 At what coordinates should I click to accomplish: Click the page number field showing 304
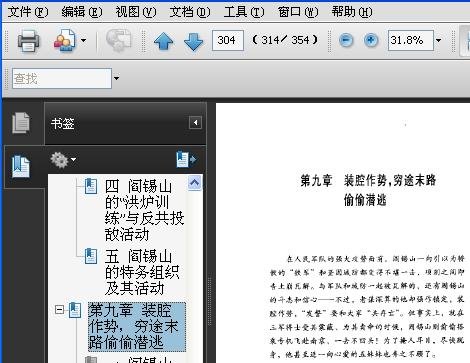(228, 40)
